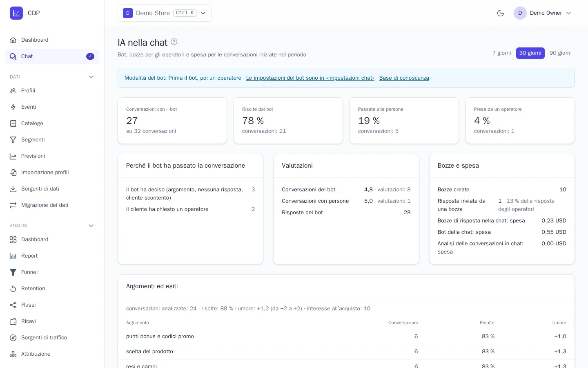Viewport: 588px width, 368px height.
Task: Open the Demo Store selector dropdown
Action: [x=165, y=13]
